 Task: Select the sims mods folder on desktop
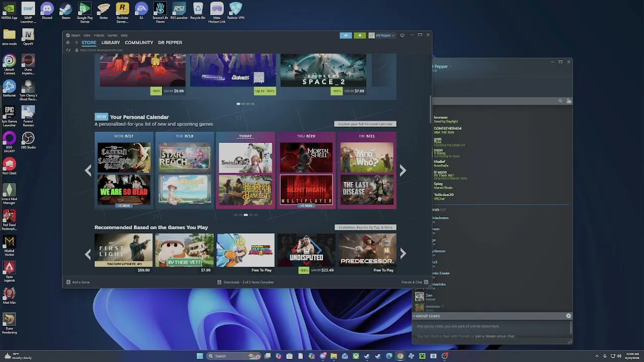[x=9, y=37]
